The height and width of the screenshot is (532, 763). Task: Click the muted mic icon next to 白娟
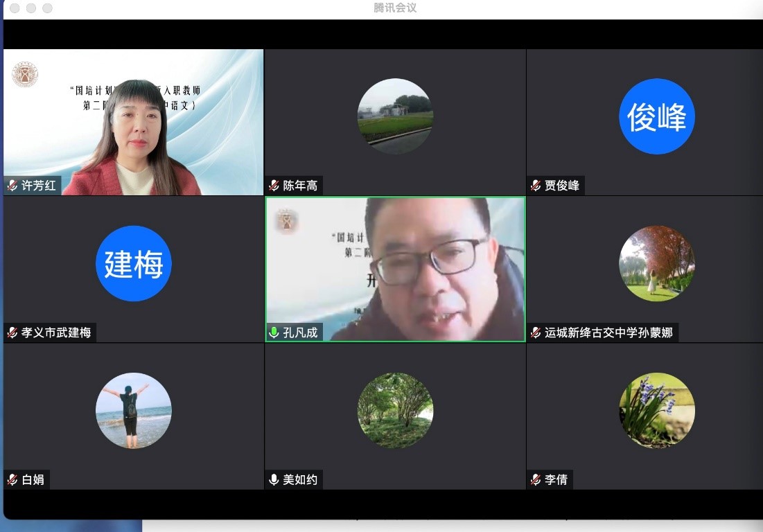point(12,479)
